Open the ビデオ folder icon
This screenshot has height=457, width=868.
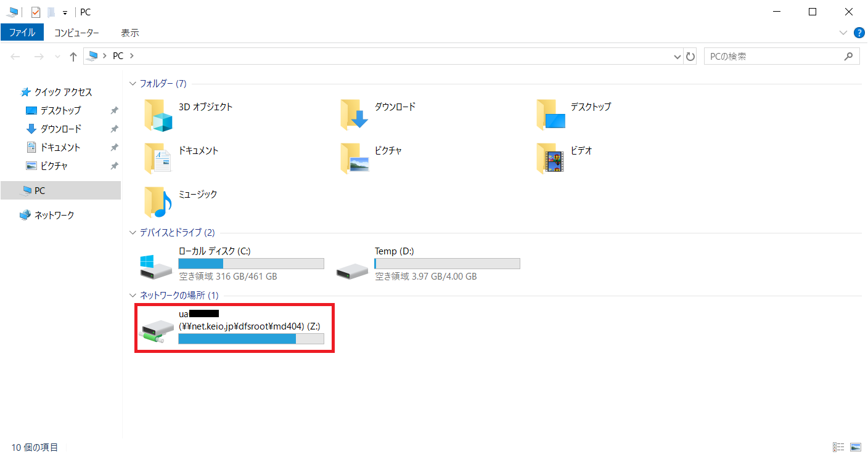(551, 158)
